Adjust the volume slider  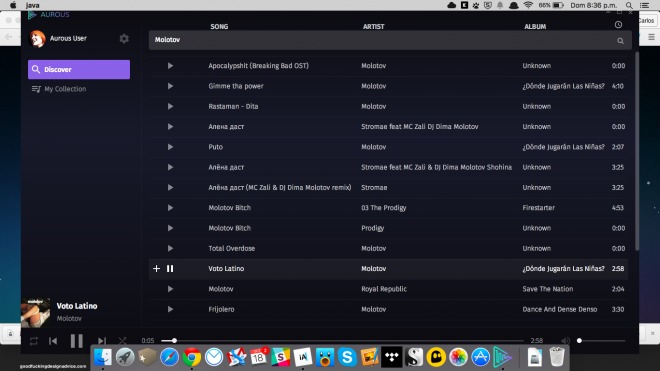click(602, 341)
